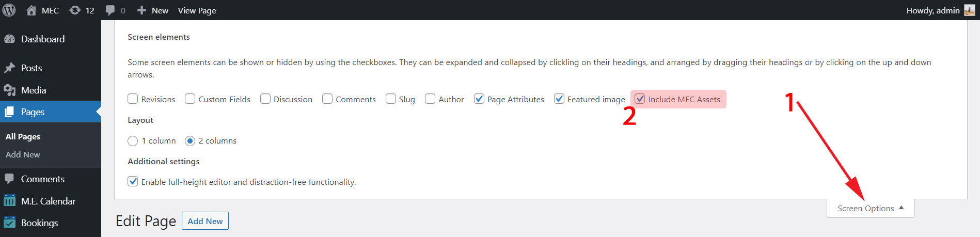
Task: Expand the Posts sidebar menu
Action: coord(31,68)
